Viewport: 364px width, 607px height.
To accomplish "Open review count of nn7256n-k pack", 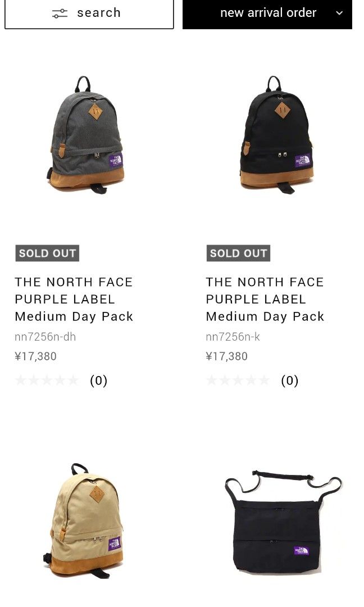I will (289, 380).
